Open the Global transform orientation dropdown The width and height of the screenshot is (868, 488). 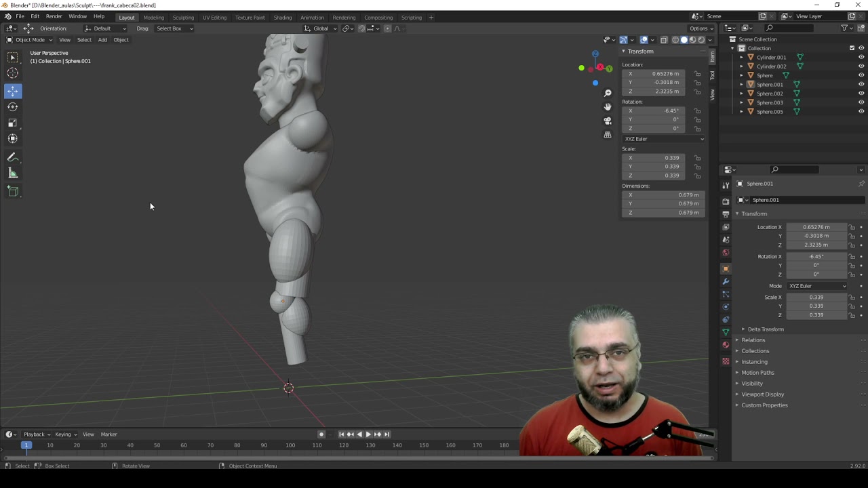point(320,28)
